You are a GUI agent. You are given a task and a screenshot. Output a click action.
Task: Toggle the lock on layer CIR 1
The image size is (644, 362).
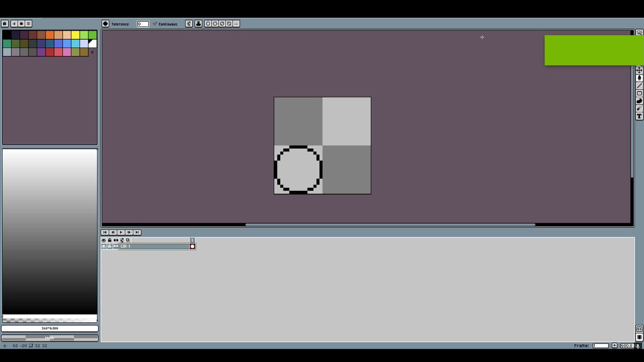(x=109, y=246)
